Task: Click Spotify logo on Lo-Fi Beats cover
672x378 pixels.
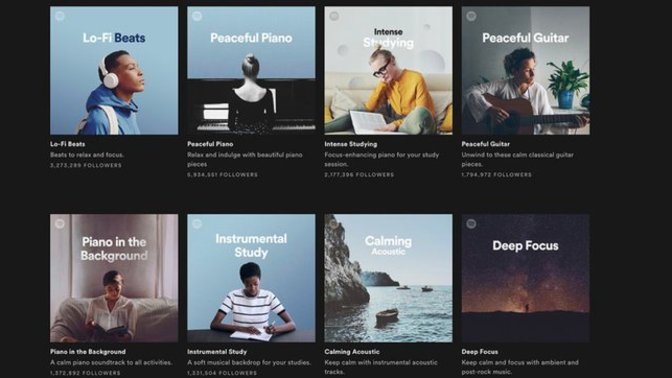Action: 60,16
